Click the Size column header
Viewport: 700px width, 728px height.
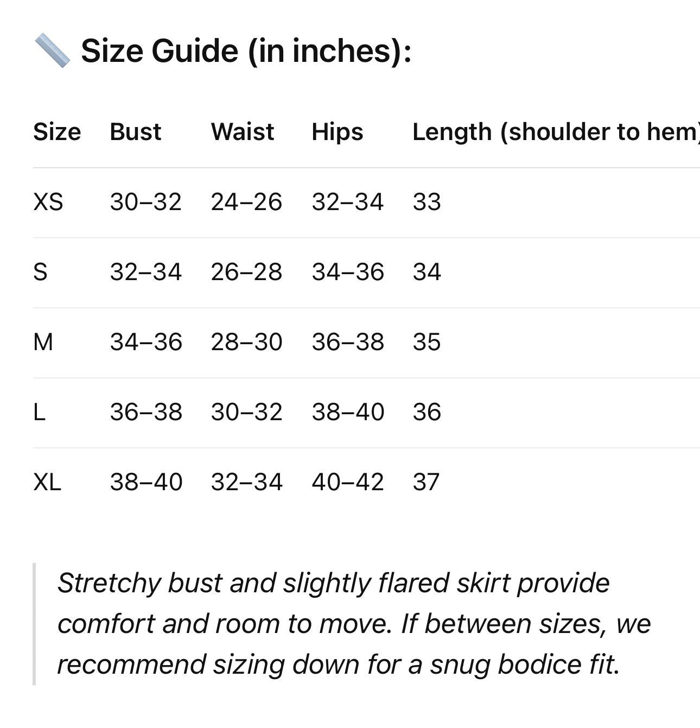click(x=57, y=132)
